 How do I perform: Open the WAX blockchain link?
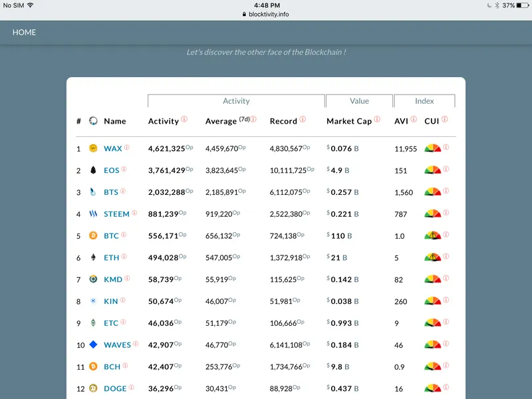[x=112, y=148]
